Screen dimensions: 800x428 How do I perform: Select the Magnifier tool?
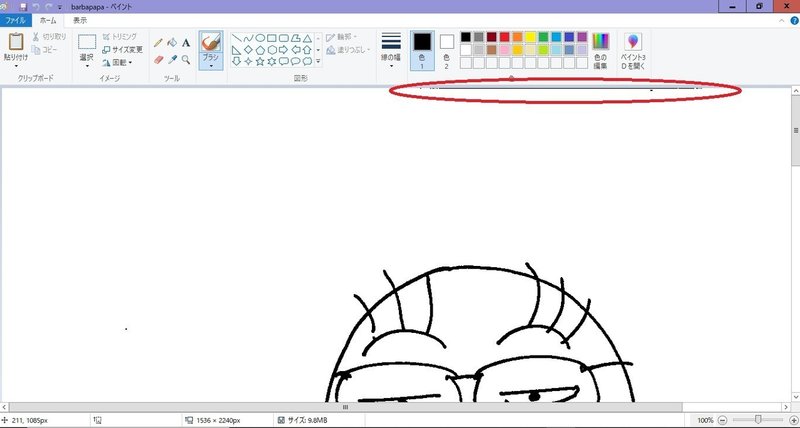tap(186, 60)
